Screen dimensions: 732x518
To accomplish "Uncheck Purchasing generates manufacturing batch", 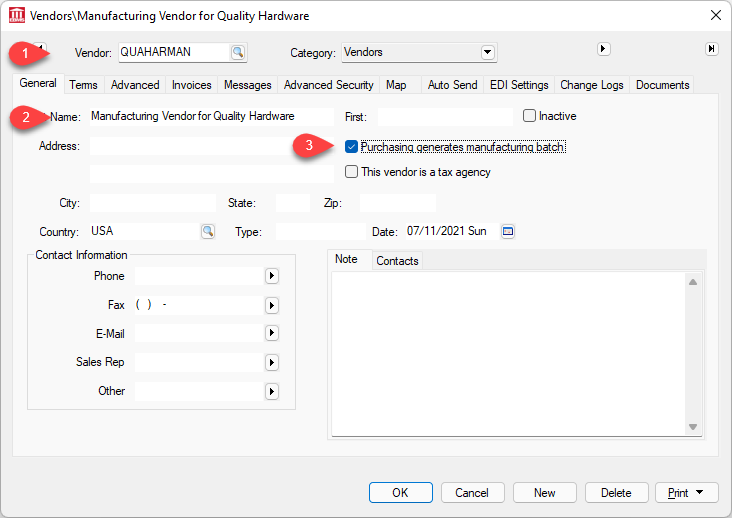I will (x=351, y=147).
